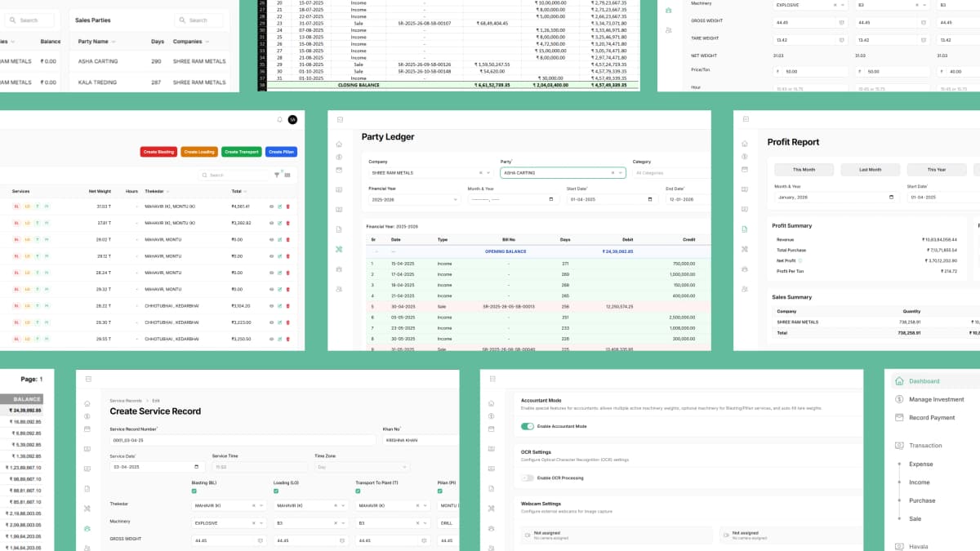Edit the service record totaling ₹3,104.20

279,305
